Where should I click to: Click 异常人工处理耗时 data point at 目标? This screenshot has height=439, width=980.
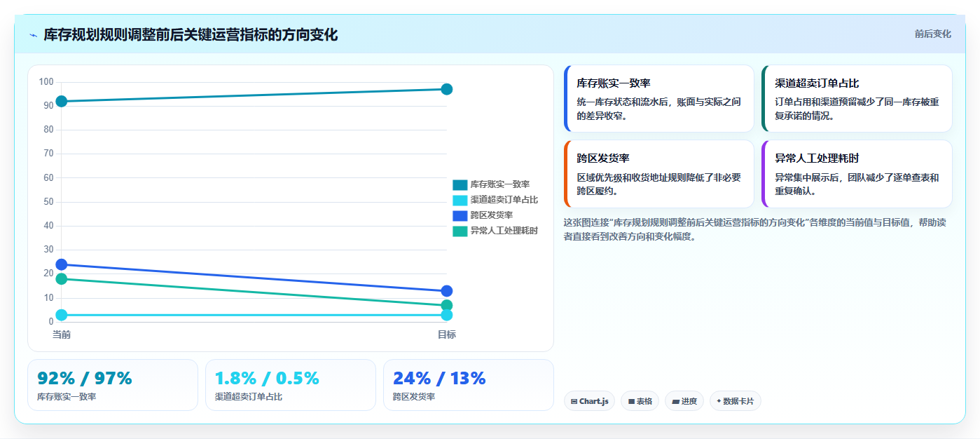(447, 306)
